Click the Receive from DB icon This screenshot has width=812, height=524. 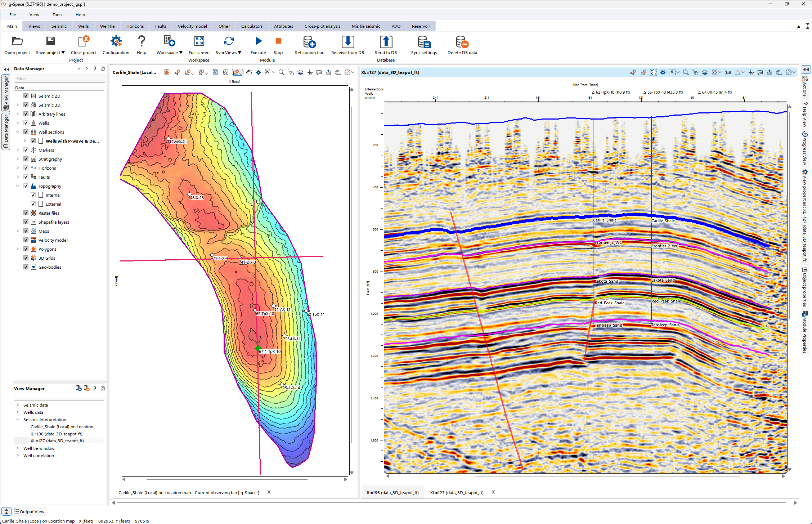pyautogui.click(x=347, y=42)
